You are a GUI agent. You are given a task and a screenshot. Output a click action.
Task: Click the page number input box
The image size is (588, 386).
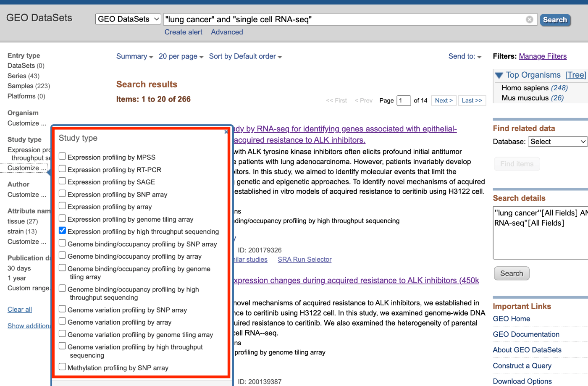(404, 100)
